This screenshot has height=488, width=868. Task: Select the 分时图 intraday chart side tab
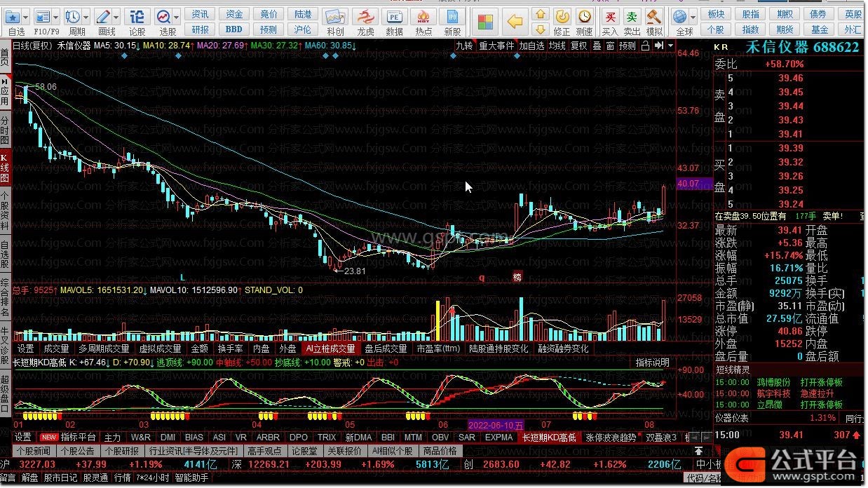tap(5, 130)
